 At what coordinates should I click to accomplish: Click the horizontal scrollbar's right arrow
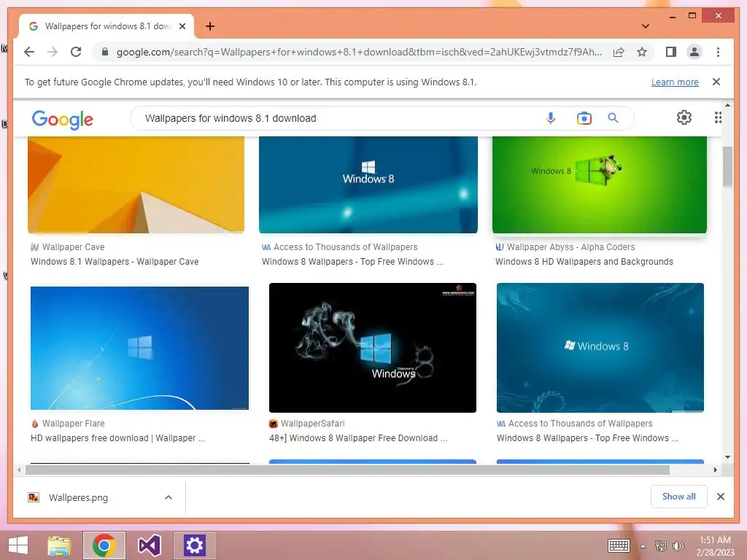coord(715,470)
